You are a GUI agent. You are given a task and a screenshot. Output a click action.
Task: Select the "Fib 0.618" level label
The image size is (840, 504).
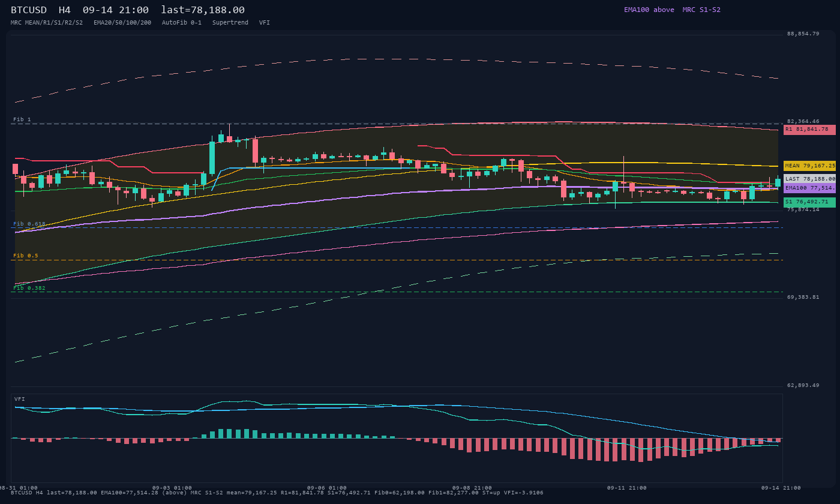[29, 224]
